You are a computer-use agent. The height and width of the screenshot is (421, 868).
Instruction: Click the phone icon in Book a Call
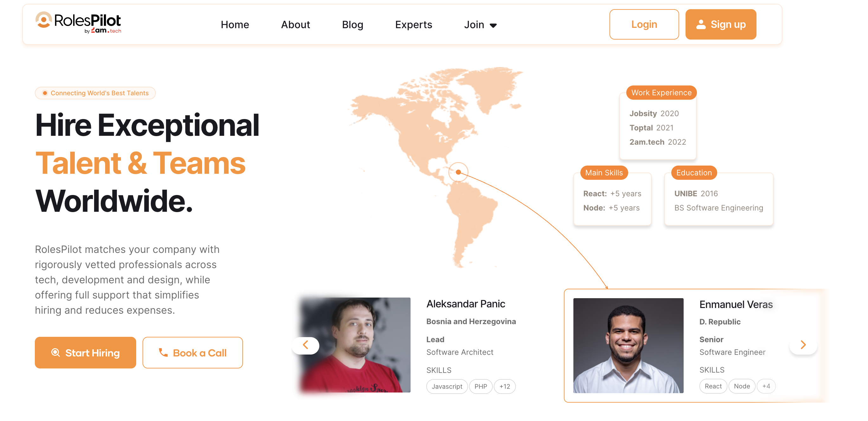tap(163, 353)
